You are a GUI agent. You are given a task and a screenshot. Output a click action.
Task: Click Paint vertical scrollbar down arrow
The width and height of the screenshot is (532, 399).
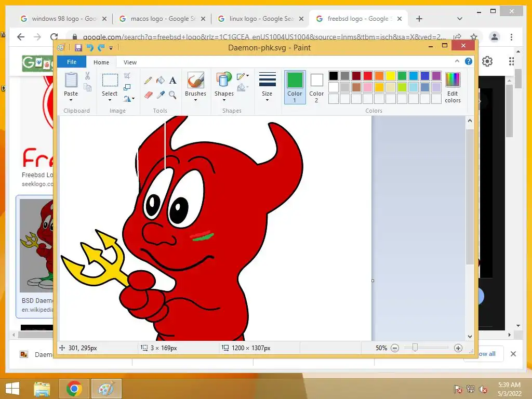470,337
